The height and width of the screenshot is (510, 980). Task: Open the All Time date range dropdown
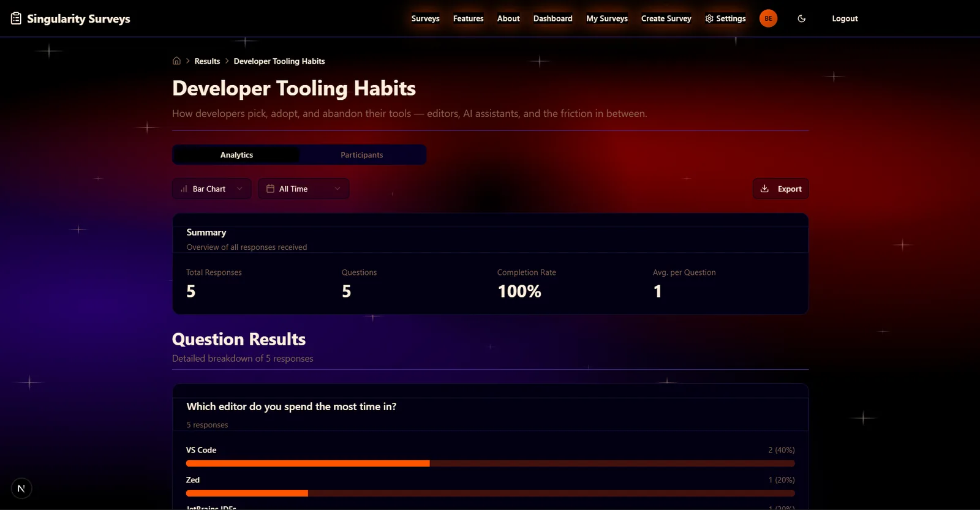(303, 189)
